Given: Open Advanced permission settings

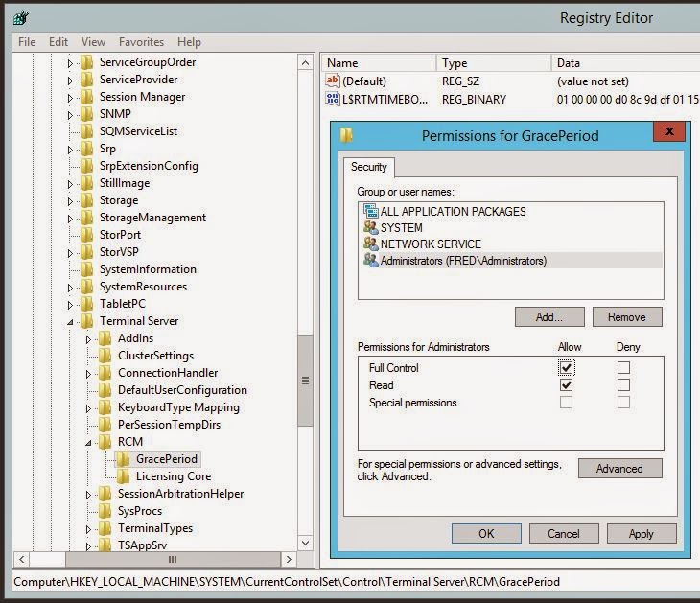Looking at the screenshot, I should click(620, 469).
